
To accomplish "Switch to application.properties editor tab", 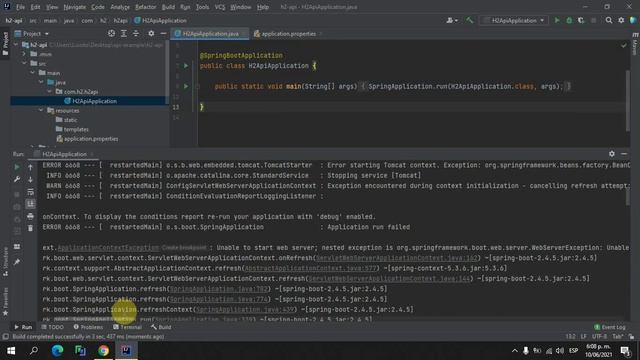I will coord(288,34).
